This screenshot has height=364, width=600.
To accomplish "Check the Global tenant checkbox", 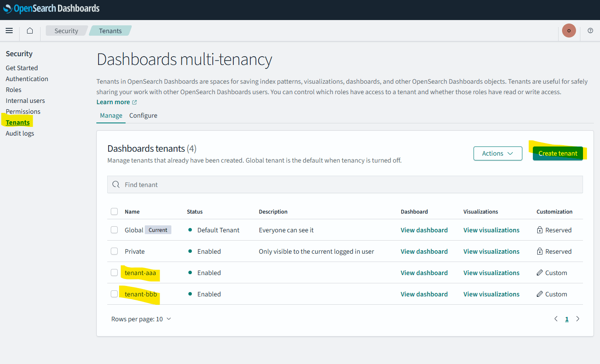I will [x=114, y=230].
